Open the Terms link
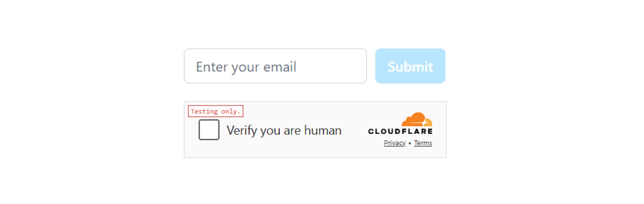Screen dimensions: 644x204 coord(423,143)
